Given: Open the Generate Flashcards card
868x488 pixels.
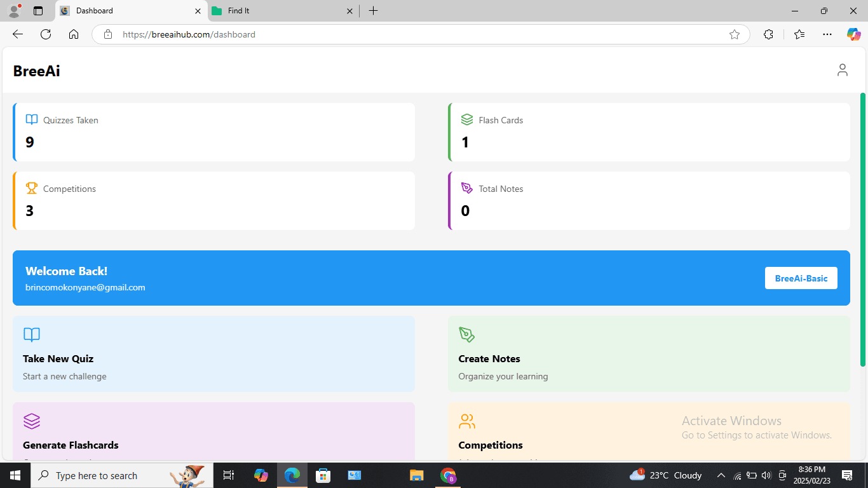Looking at the screenshot, I should pyautogui.click(x=214, y=431).
